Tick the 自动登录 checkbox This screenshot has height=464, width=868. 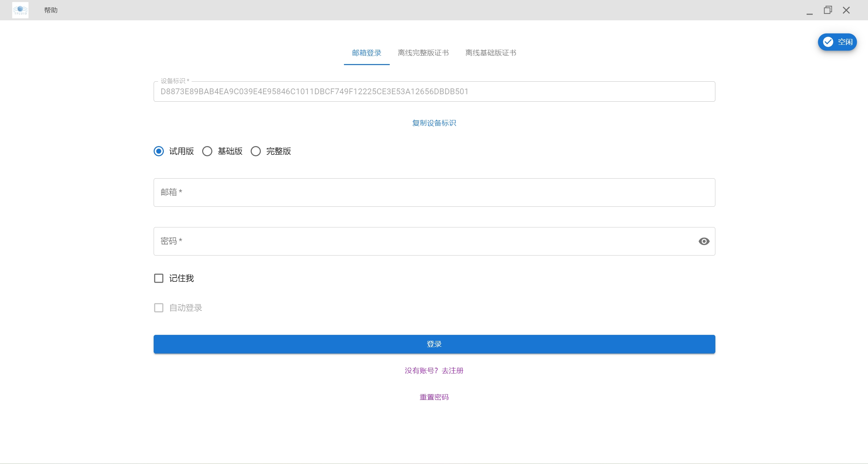click(159, 308)
